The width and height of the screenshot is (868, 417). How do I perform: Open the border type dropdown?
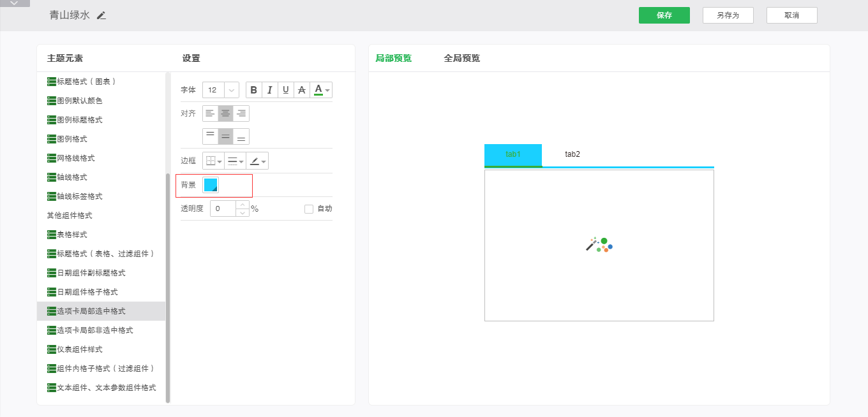tap(214, 161)
